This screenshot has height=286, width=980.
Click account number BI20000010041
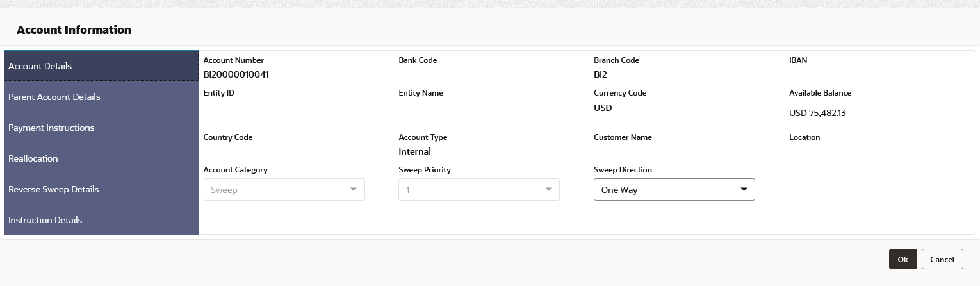(x=236, y=74)
